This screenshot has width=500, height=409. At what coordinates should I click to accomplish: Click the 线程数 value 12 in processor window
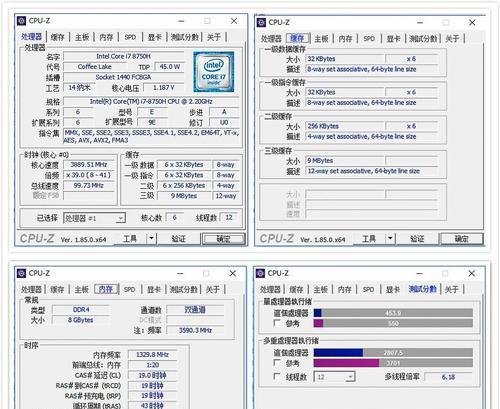tap(229, 218)
